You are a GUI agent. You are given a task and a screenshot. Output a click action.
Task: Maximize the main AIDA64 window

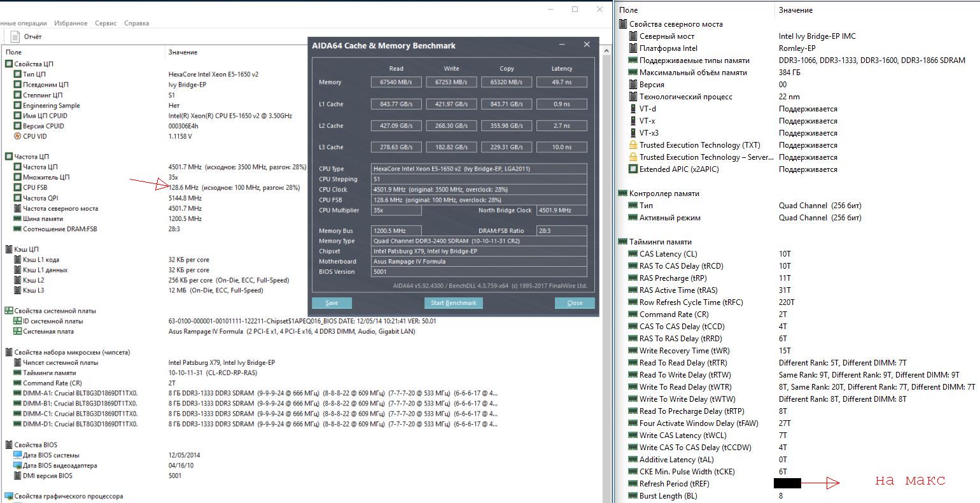[575, 10]
